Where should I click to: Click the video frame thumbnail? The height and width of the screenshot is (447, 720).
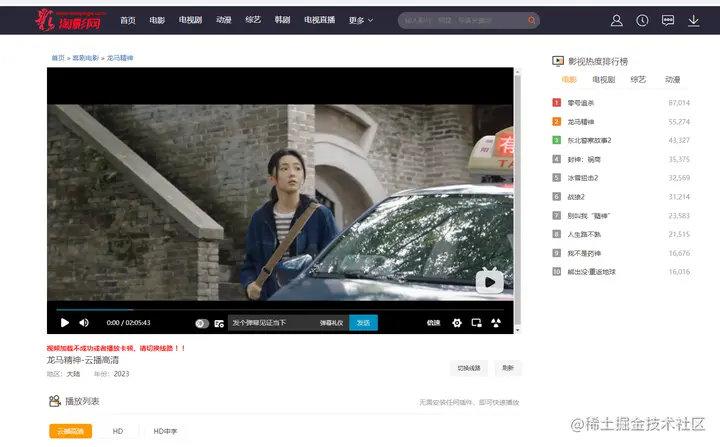coord(280,202)
